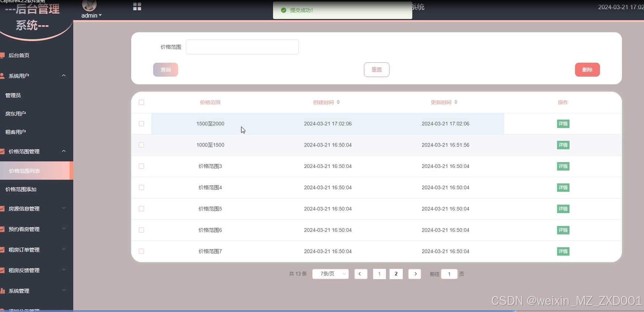Click the 租房反馈管理 chart icon
Viewport: 644px width, 312px height.
coord(2,270)
